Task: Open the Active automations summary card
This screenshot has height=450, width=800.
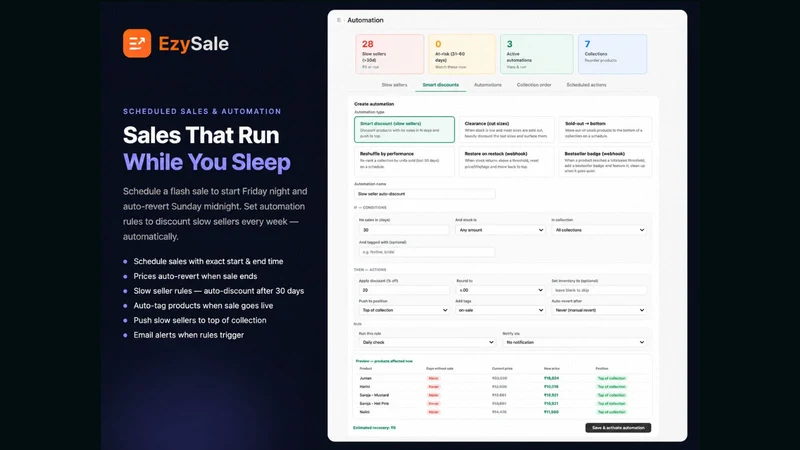Action: (537, 54)
